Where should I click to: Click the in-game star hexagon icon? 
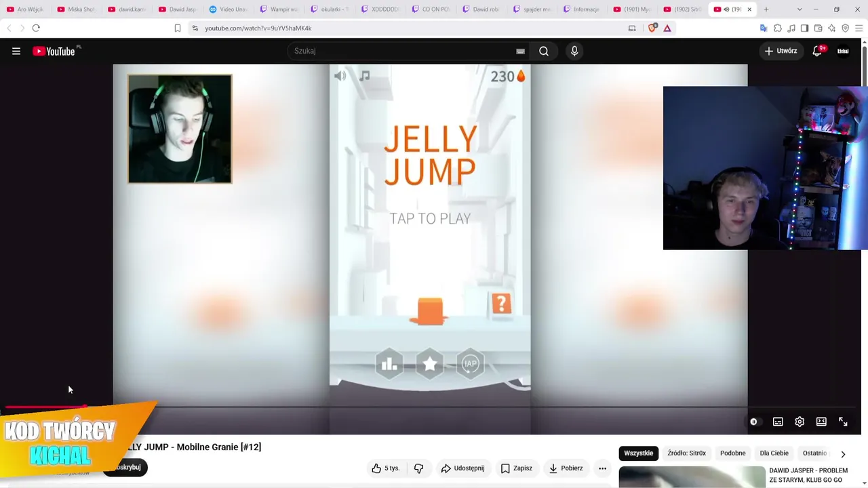click(x=430, y=365)
